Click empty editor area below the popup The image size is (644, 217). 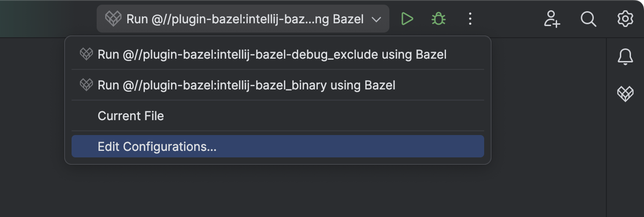tap(279, 191)
